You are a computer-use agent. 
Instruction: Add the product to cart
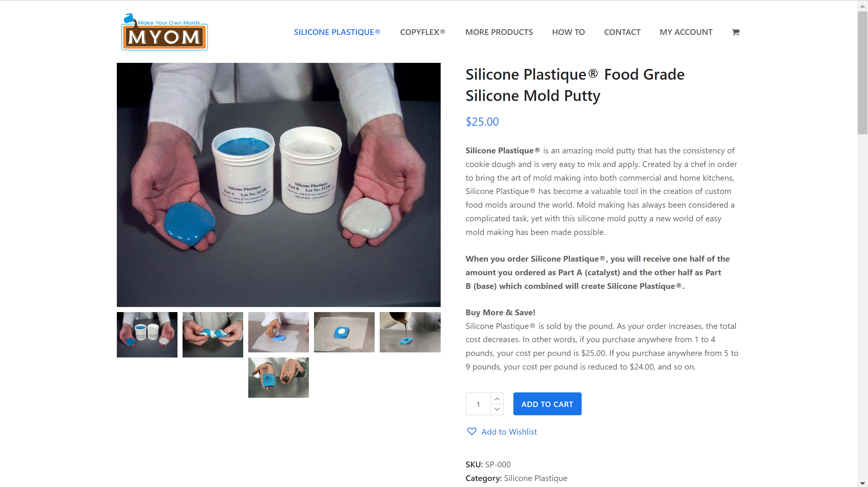tap(547, 404)
